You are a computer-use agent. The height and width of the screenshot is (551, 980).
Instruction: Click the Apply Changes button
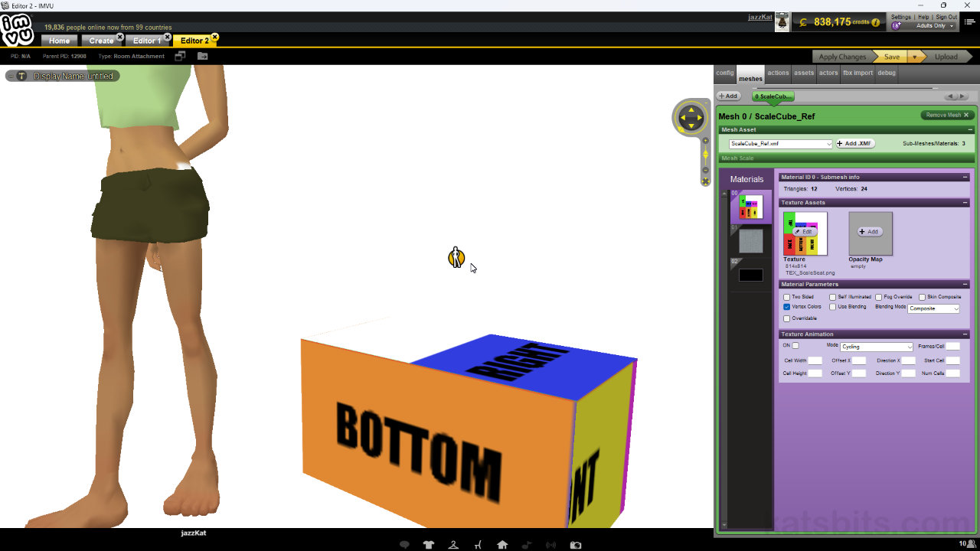point(842,56)
